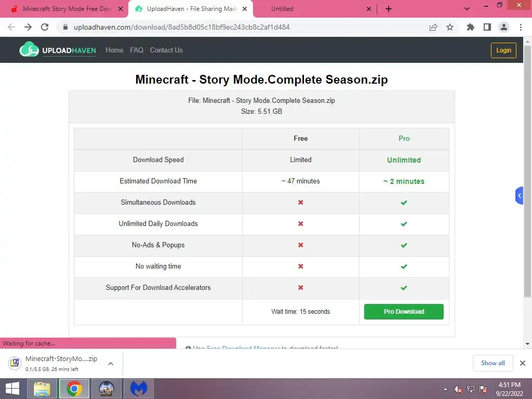Image resolution: width=532 pixels, height=399 pixels.
Task: Close the UploadHaven tab
Action: click(245, 9)
